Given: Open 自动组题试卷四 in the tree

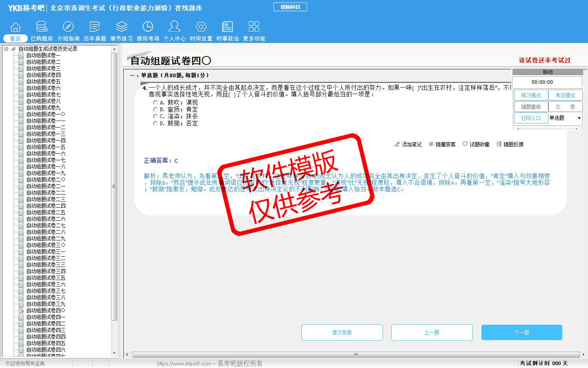Looking at the screenshot, I should pyautogui.click(x=43, y=75).
